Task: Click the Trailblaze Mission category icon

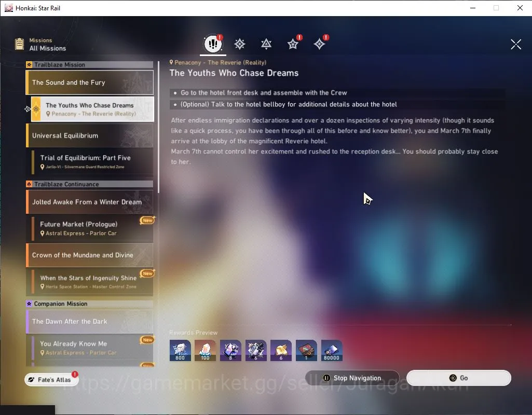Action: (x=29, y=65)
